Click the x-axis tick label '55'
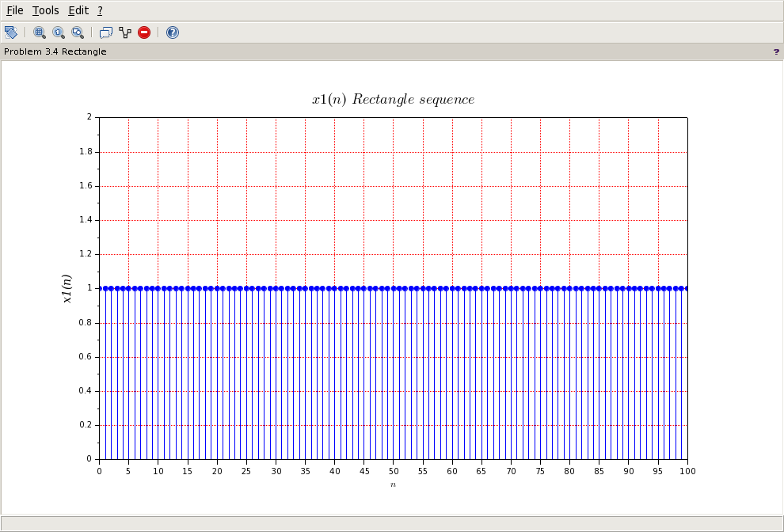Screen dimensions: 784x532 coord(423,471)
